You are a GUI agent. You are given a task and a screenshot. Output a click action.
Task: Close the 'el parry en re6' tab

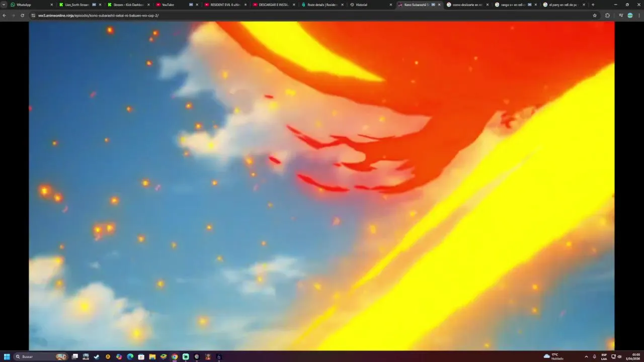(x=584, y=5)
